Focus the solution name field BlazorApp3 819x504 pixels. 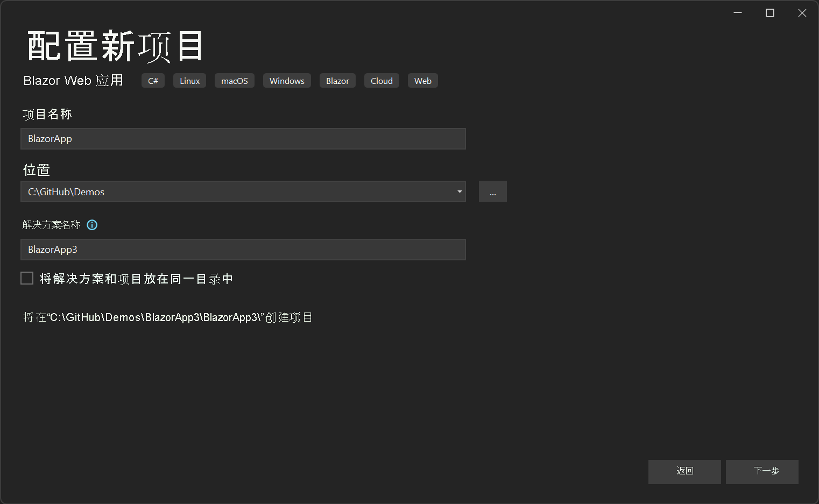pos(243,250)
